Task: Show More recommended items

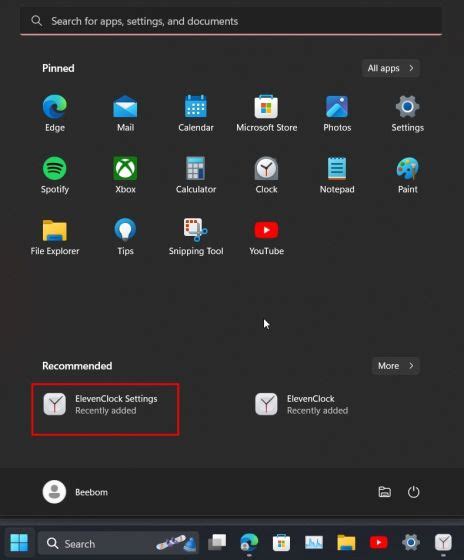Action: point(395,366)
